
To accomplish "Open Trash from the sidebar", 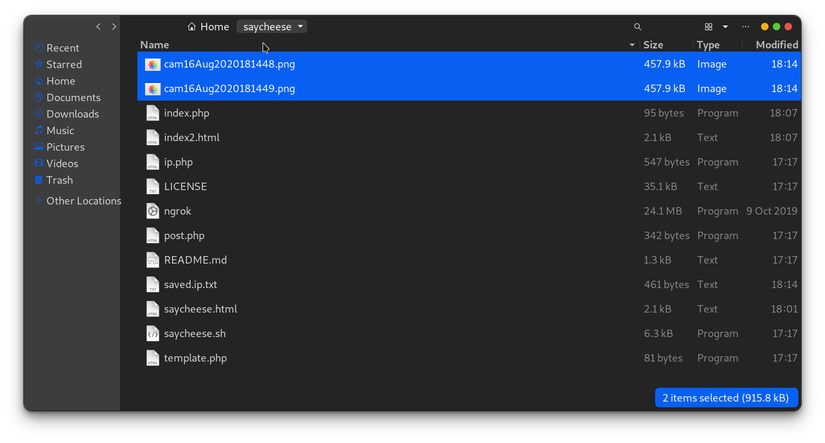I will tap(59, 180).
